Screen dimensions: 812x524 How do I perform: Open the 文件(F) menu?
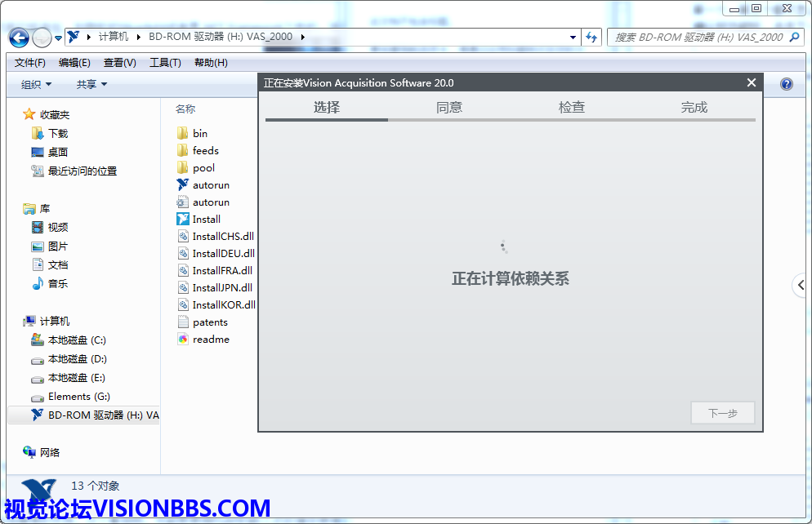click(x=30, y=63)
